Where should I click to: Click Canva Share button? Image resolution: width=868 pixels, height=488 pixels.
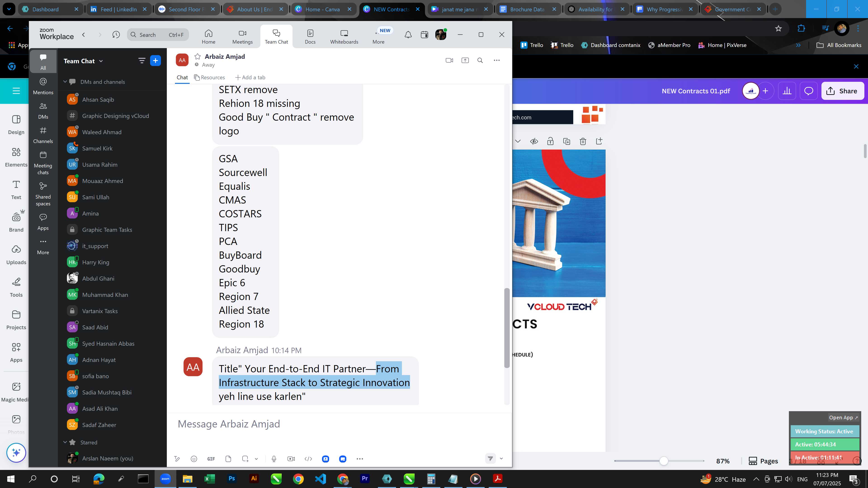(x=842, y=91)
